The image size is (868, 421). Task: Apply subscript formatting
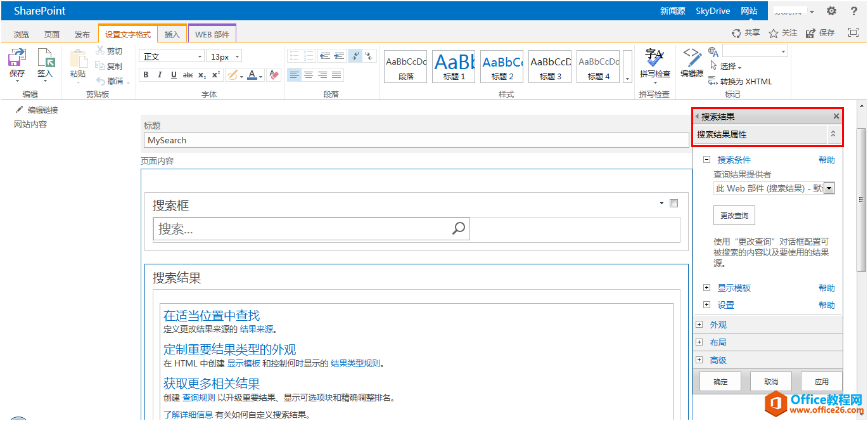(202, 75)
